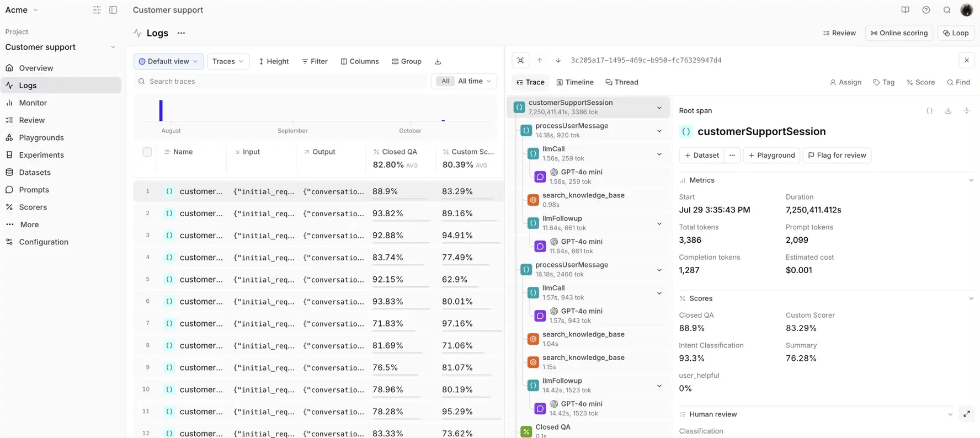Click the Logs more options ellipsis
This screenshot has width=980, height=438.
tap(181, 33)
